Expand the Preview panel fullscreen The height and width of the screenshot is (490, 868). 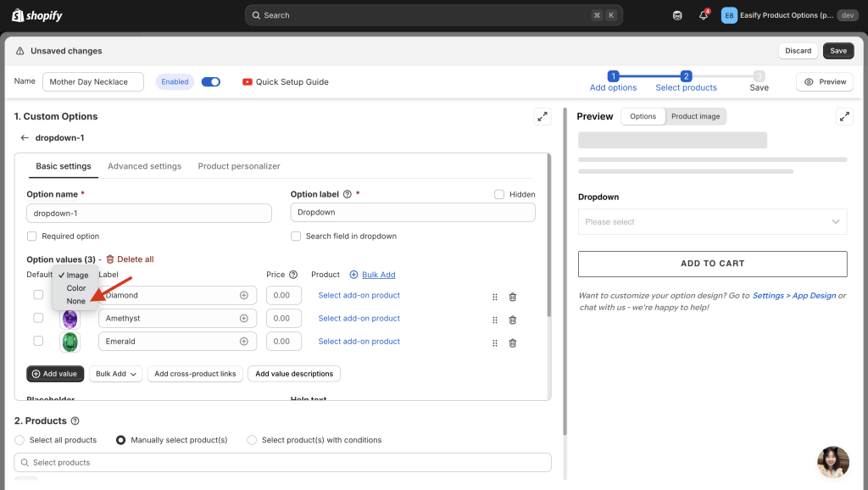point(843,117)
